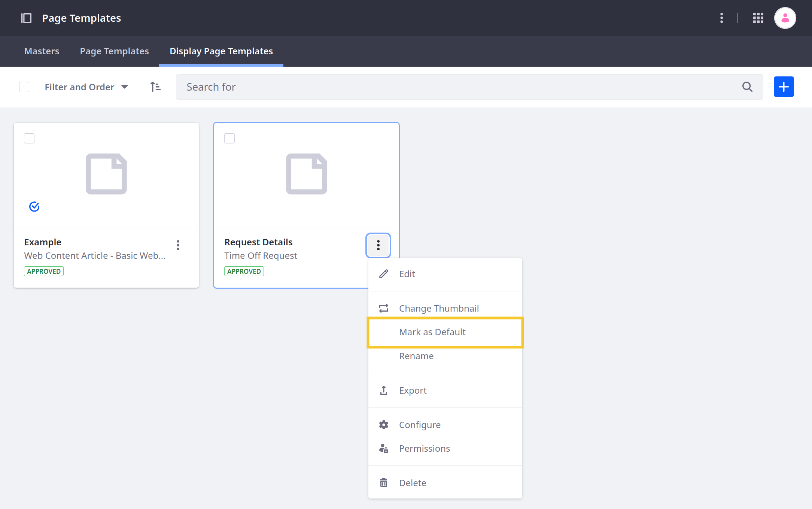Click the Request Details card thumbnail
Image resolution: width=812 pixels, height=509 pixels.
tap(307, 174)
